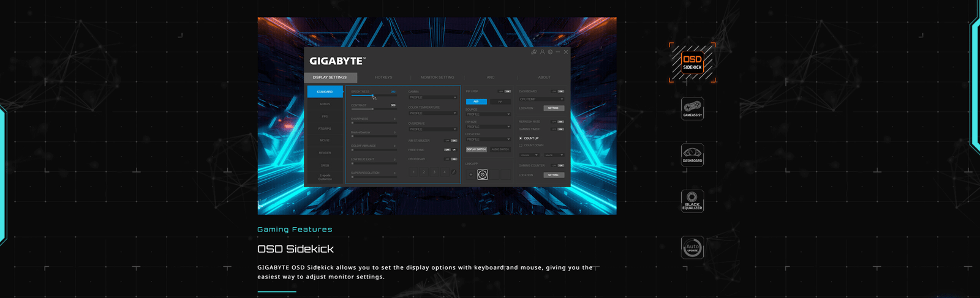Choose crosshair preset 4
Viewport: 980px width, 298px height.
(x=445, y=172)
